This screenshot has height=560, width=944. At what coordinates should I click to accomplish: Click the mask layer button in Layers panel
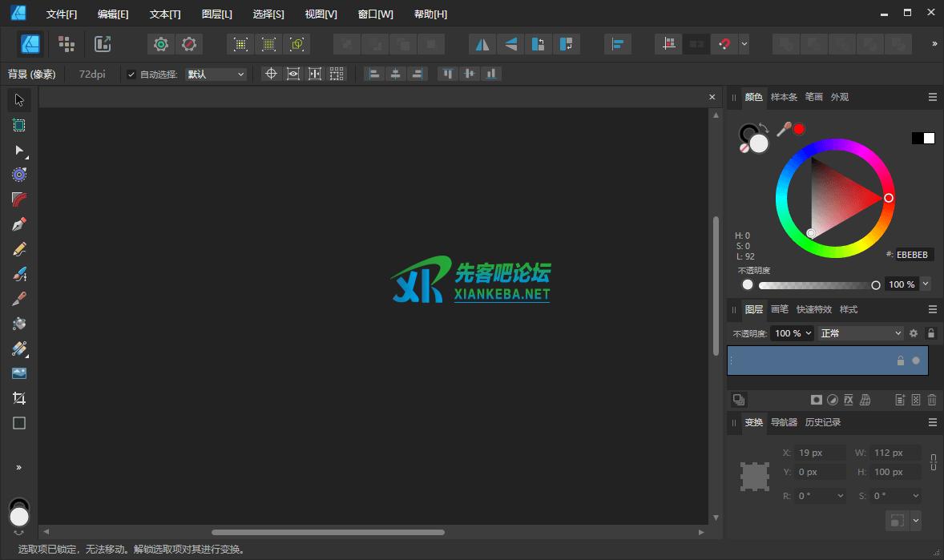817,400
